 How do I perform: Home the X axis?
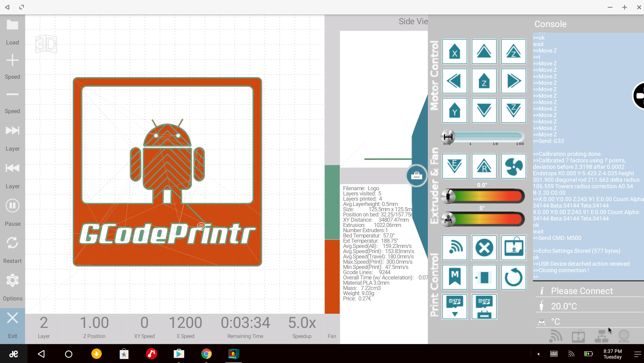[x=455, y=51]
